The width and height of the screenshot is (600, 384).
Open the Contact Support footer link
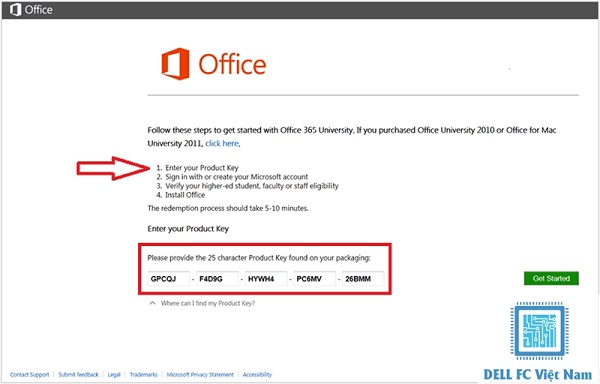click(29, 375)
